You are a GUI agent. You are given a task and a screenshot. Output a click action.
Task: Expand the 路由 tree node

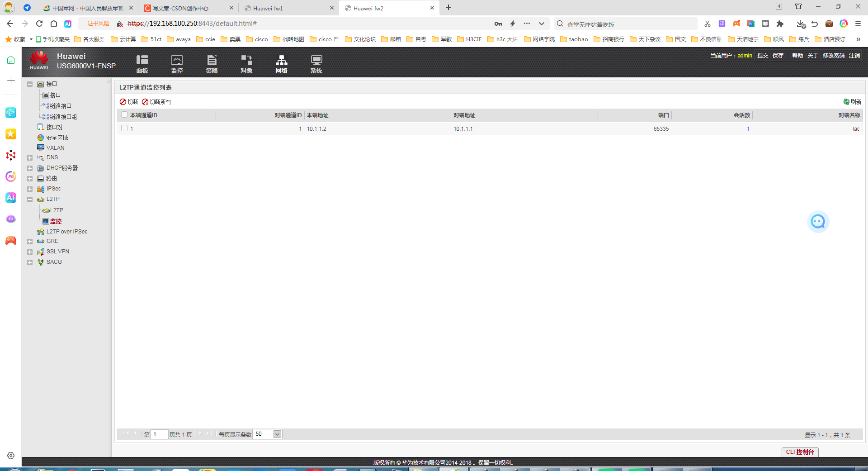[30, 179]
